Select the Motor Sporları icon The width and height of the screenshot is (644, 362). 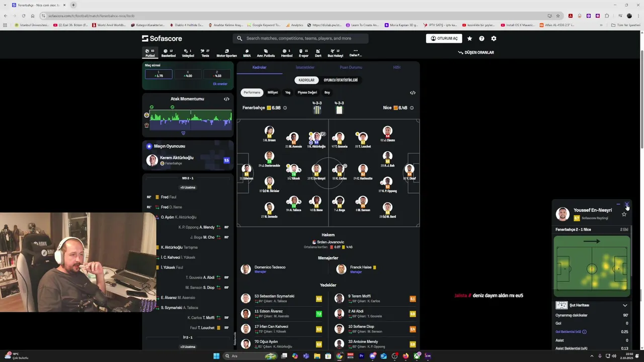(x=226, y=53)
